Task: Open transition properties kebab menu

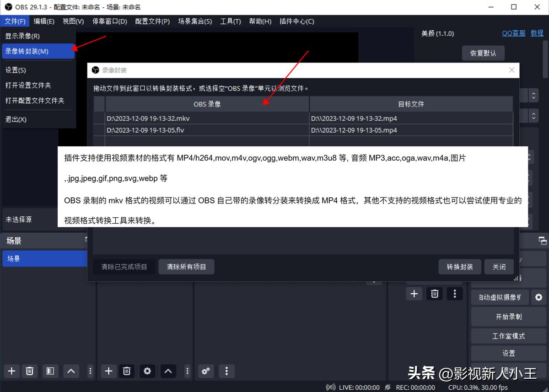Action: tap(454, 294)
